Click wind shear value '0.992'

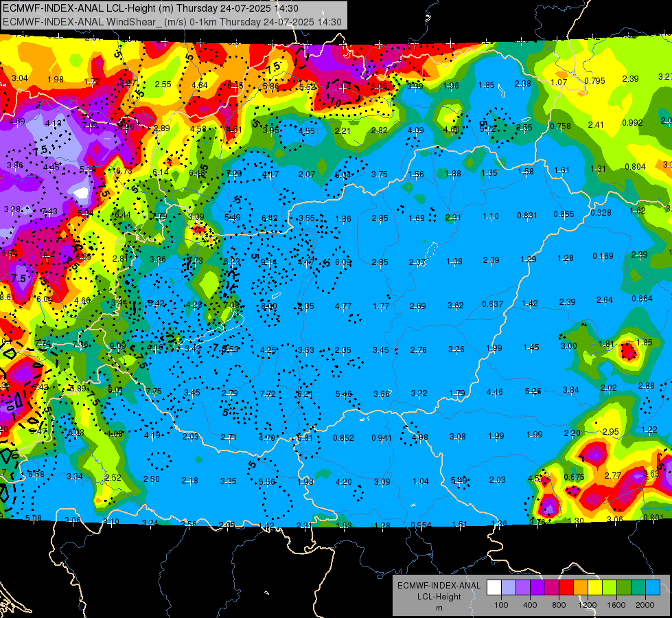pos(633,123)
